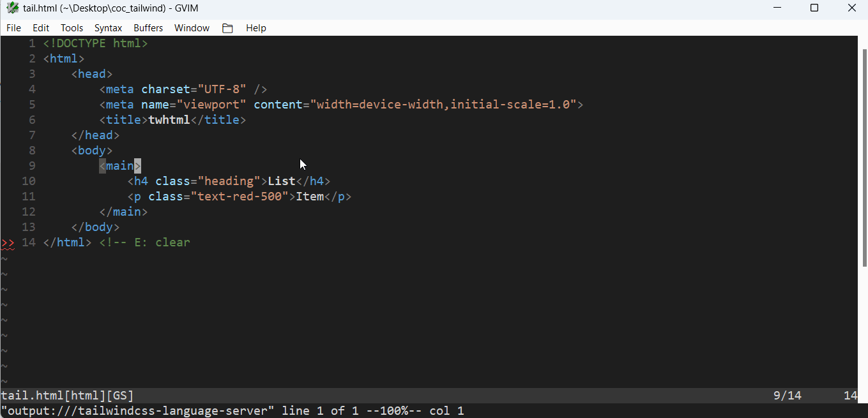The width and height of the screenshot is (868, 418).
Task: Click the red error marker beside line 14
Action: click(x=7, y=243)
